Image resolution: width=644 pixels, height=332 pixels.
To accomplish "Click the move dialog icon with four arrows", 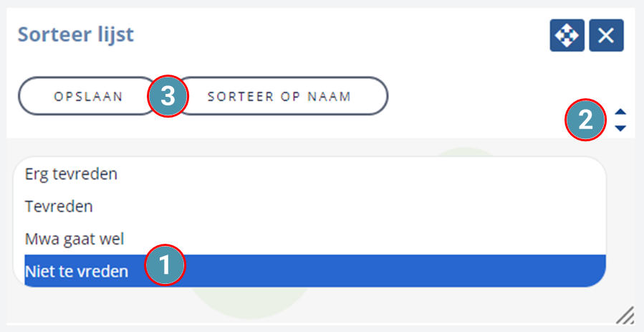I will point(567,35).
